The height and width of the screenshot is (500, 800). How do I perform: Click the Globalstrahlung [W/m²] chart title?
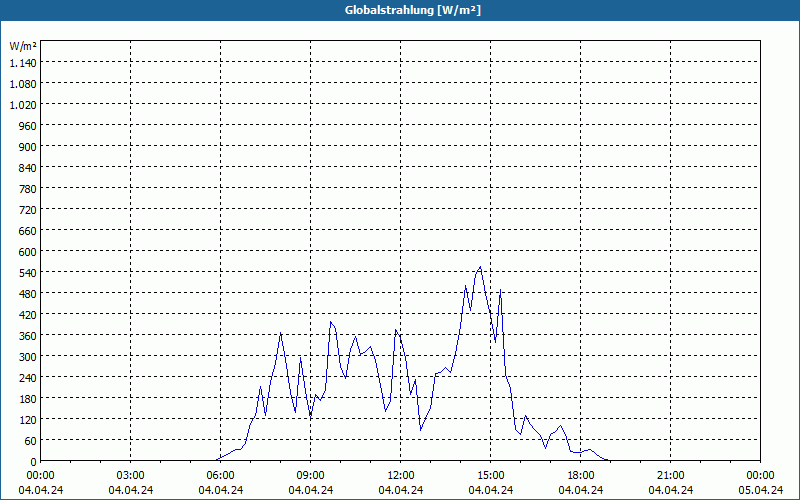412,10
